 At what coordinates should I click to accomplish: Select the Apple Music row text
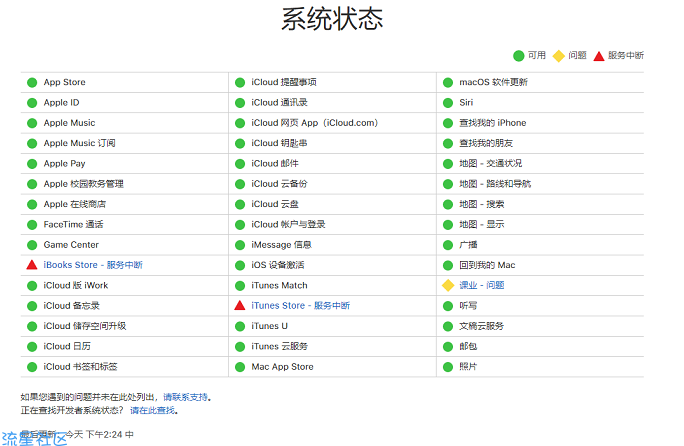(69, 123)
